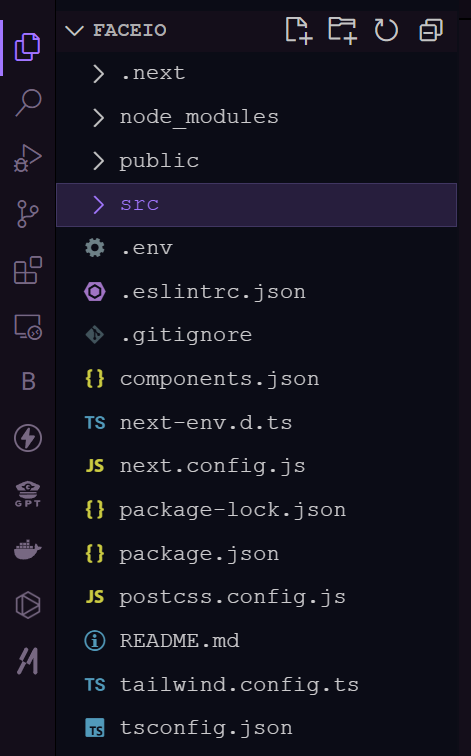Expand the public folder
The width and height of the screenshot is (471, 756).
[256, 161]
